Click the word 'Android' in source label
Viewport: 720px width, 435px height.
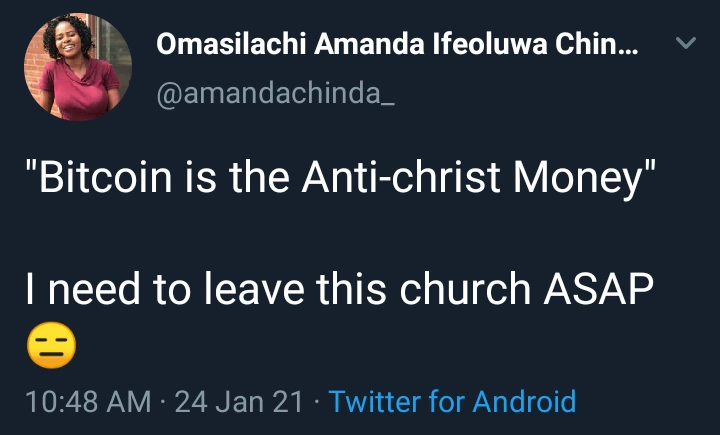pos(524,401)
